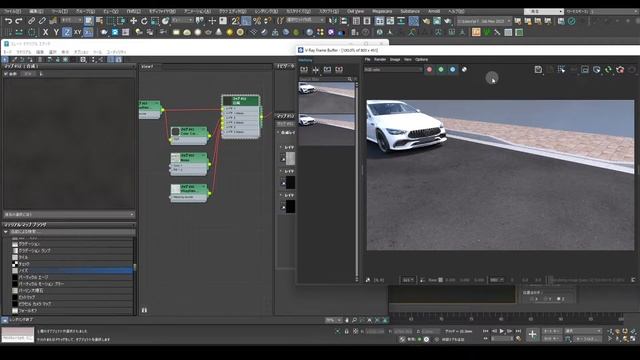Click the bottom green map node in the view
Screen dimensions: 640x360
189,193
